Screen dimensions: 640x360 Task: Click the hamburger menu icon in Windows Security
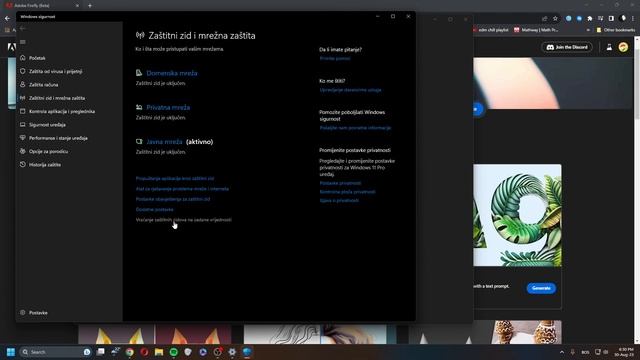pyautogui.click(x=23, y=42)
